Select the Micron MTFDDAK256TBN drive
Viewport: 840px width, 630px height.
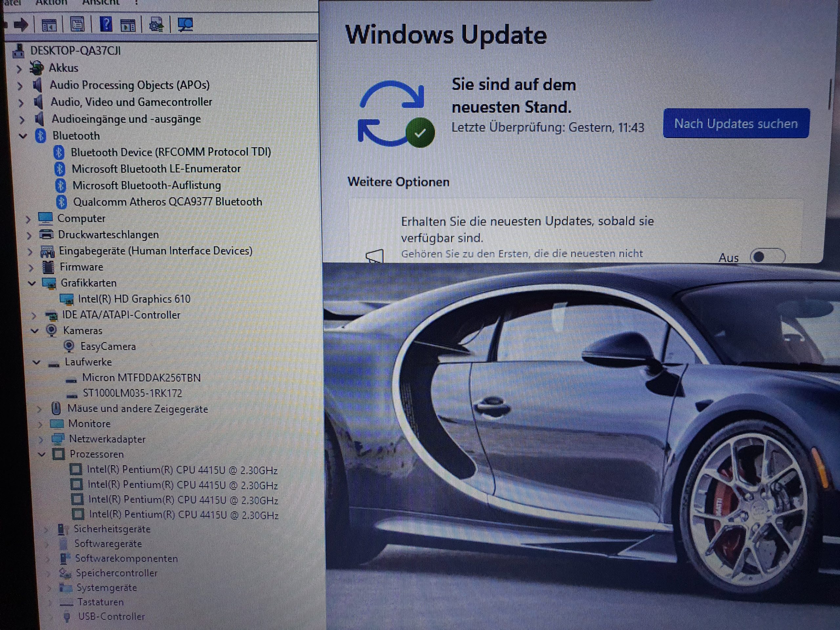pos(141,378)
